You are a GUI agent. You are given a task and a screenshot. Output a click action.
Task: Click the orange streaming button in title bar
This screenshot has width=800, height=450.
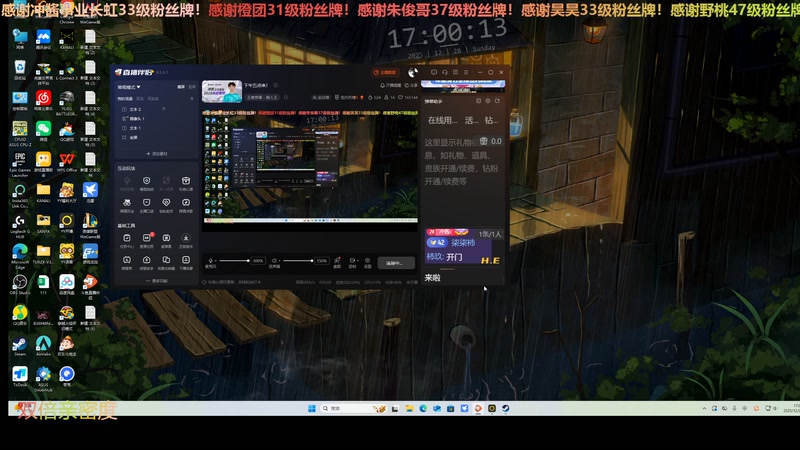[385, 72]
